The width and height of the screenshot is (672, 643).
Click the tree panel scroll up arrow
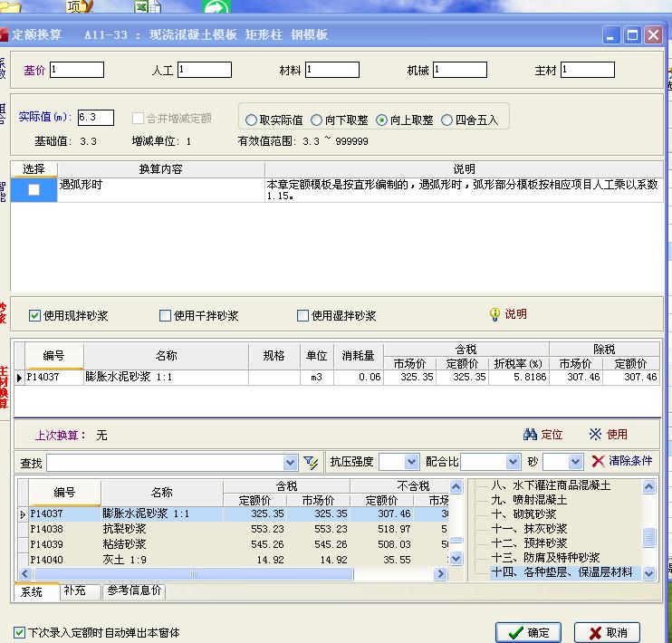pyautogui.click(x=648, y=486)
